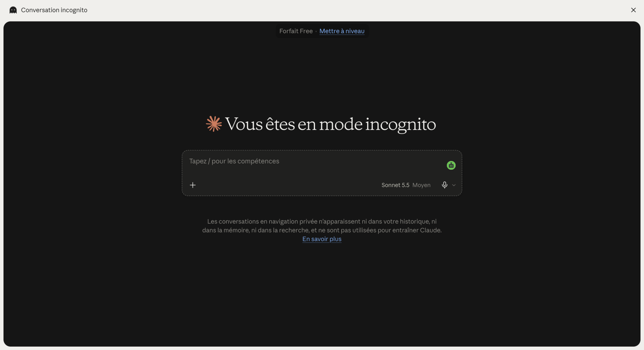Image resolution: width=644 pixels, height=350 pixels.
Task: Click the Forfait Free label
Action: (x=296, y=31)
